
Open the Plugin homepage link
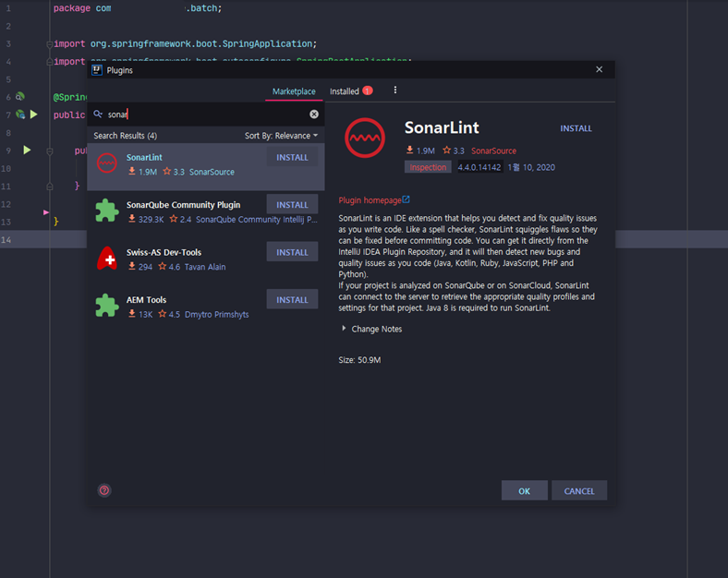[370, 200]
